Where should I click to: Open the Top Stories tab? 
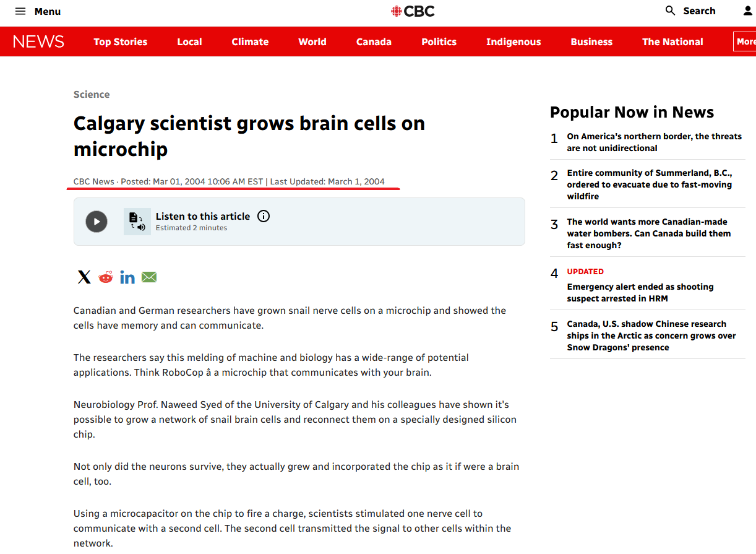(x=121, y=41)
